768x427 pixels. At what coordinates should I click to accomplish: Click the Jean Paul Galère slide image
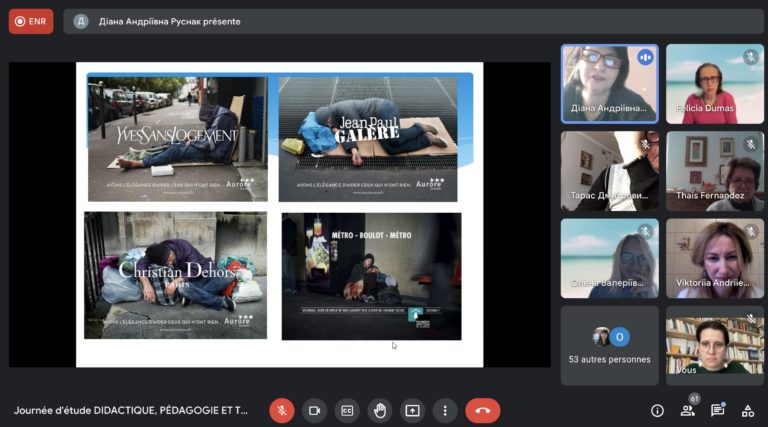368,139
